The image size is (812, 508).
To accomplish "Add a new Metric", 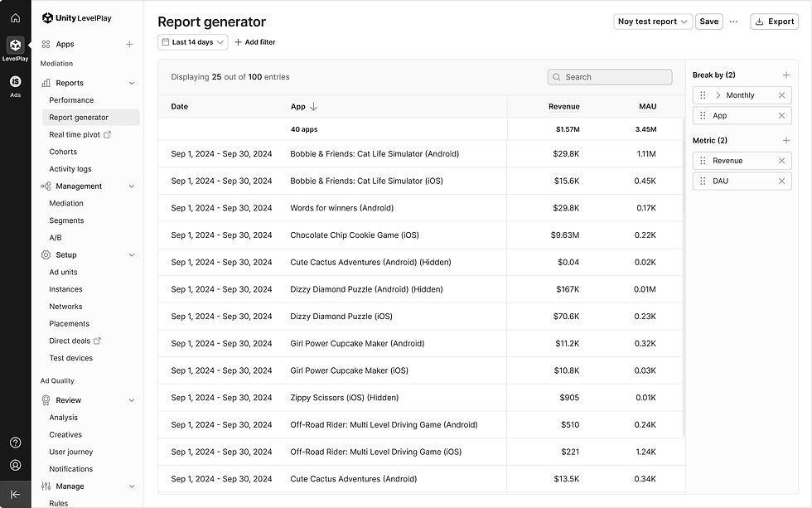I will [786, 140].
